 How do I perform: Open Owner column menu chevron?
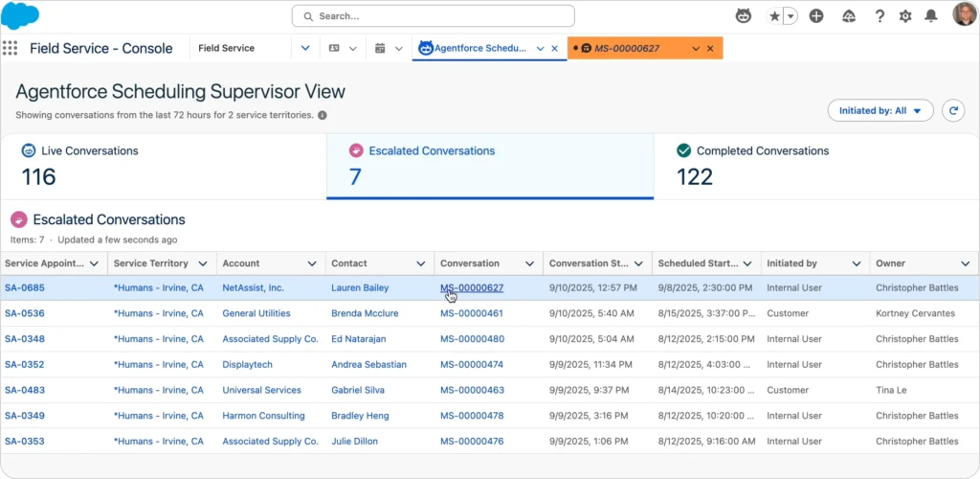click(966, 263)
